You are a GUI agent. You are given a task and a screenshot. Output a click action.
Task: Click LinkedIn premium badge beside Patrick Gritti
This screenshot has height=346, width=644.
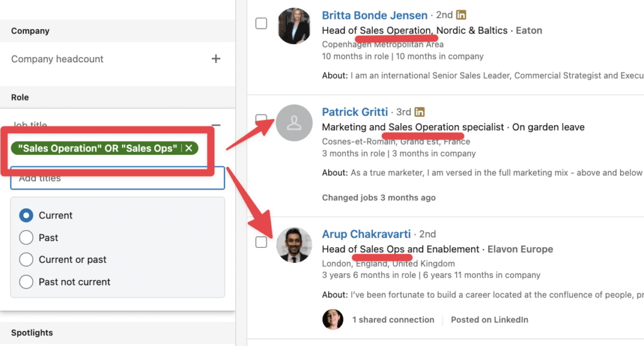point(419,112)
